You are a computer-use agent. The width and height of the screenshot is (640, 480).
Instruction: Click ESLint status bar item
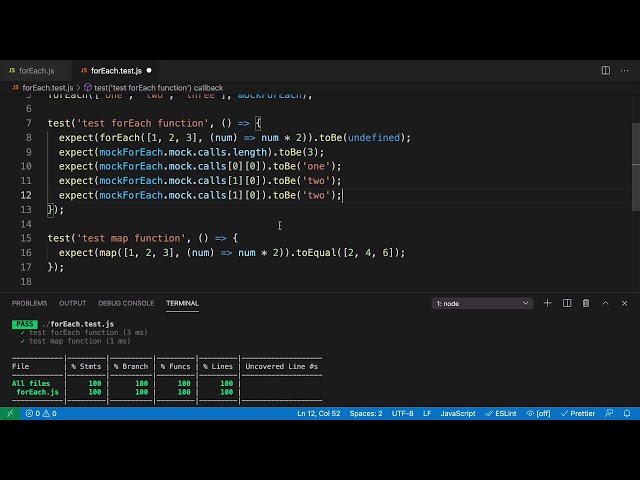point(501,413)
